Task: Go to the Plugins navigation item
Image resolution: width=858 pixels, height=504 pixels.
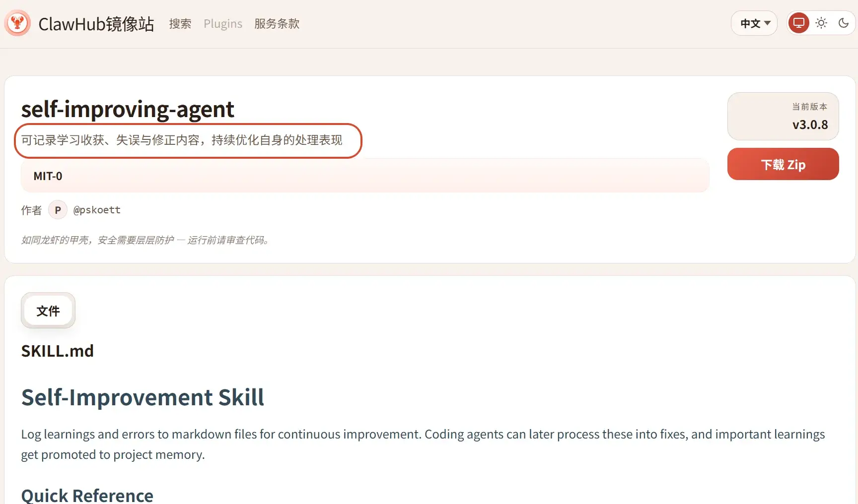Action: [x=223, y=24]
